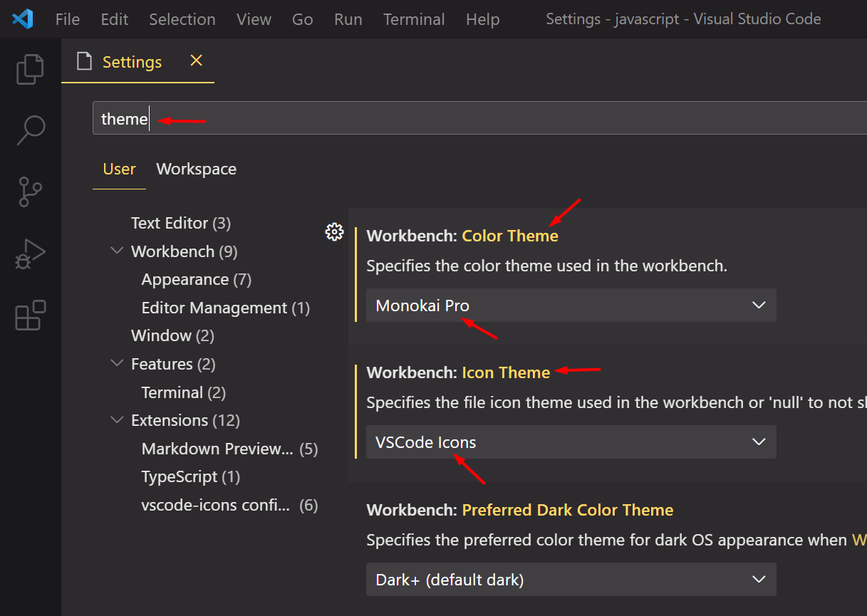Select Appearance in the settings tree
The image size is (867, 616).
click(196, 280)
